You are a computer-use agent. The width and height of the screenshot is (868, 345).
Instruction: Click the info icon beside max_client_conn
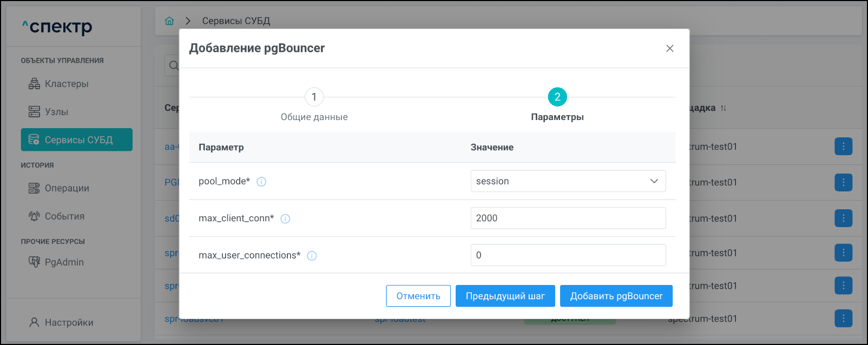pyautogui.click(x=285, y=218)
